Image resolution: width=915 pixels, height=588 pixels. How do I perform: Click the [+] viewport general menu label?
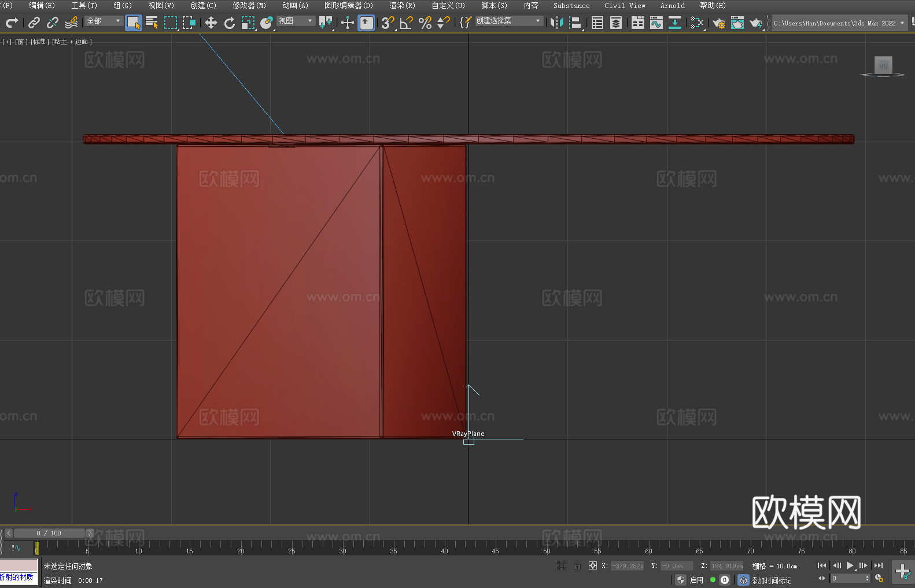[x=7, y=42]
